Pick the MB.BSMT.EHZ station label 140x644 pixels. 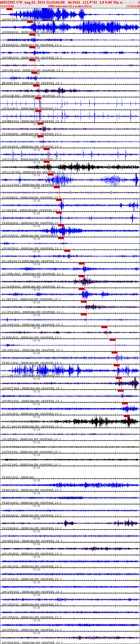[x=32, y=83]
